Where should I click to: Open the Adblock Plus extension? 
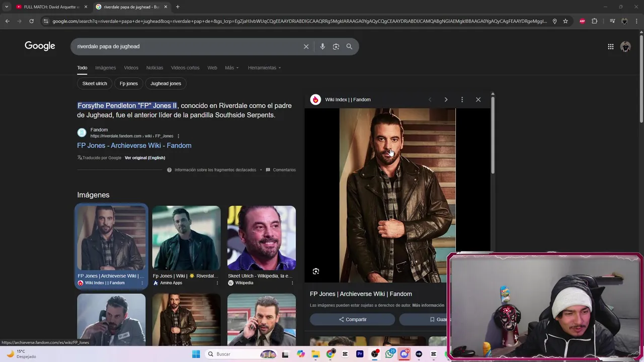(x=582, y=21)
